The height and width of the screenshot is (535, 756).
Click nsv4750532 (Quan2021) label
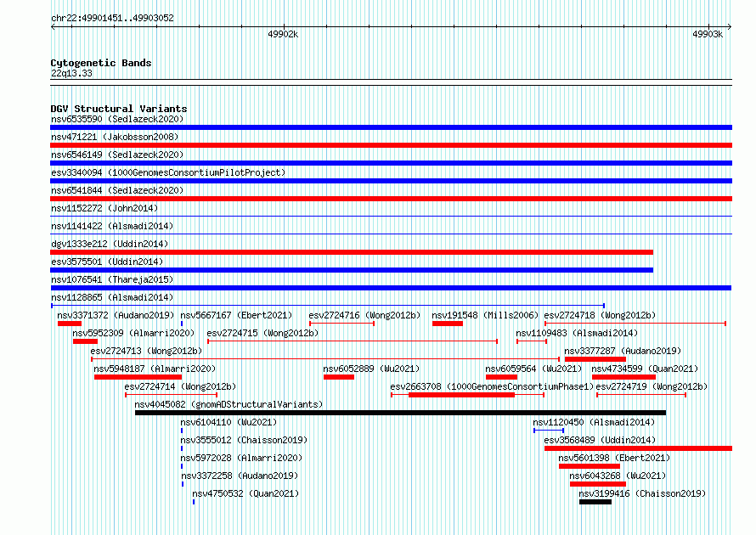click(x=245, y=493)
